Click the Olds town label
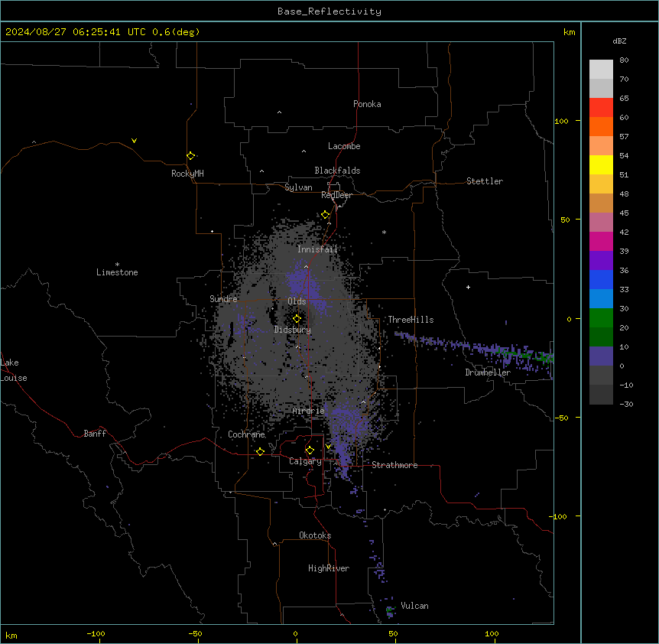The width and height of the screenshot is (659, 644). [297, 301]
